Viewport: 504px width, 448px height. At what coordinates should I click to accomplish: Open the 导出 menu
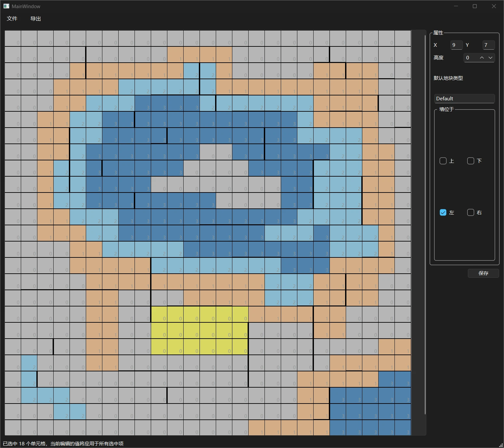coord(35,19)
